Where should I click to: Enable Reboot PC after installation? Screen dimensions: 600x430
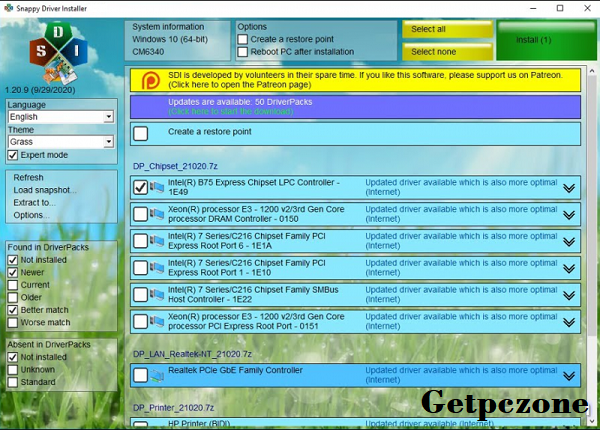pyautogui.click(x=243, y=52)
